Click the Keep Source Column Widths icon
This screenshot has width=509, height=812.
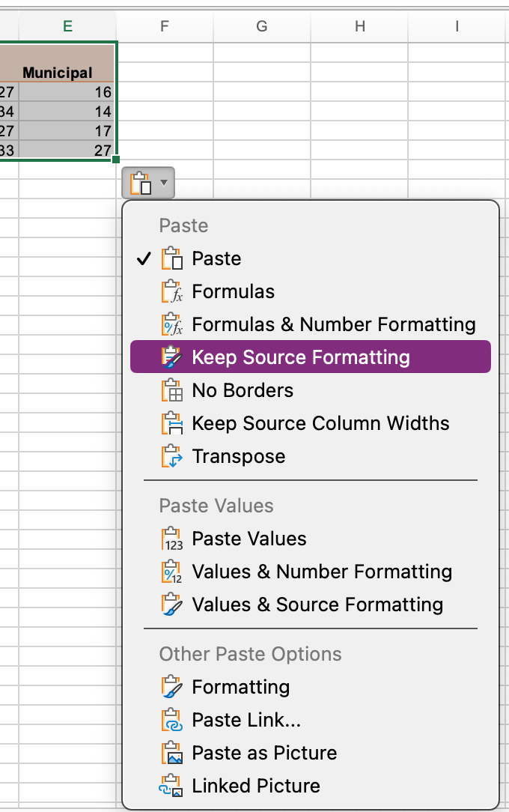tap(171, 423)
